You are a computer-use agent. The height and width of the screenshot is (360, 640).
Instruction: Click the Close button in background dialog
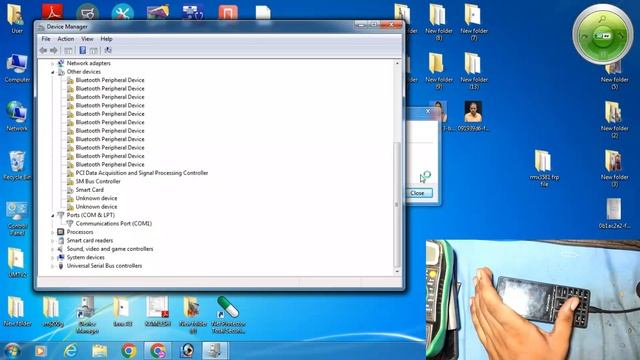(x=419, y=193)
